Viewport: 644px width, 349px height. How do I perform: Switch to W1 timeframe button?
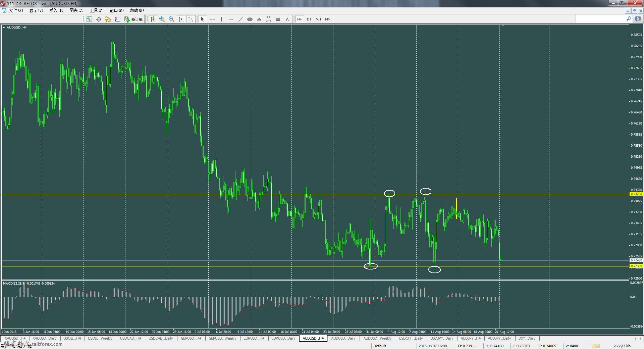tap(318, 19)
